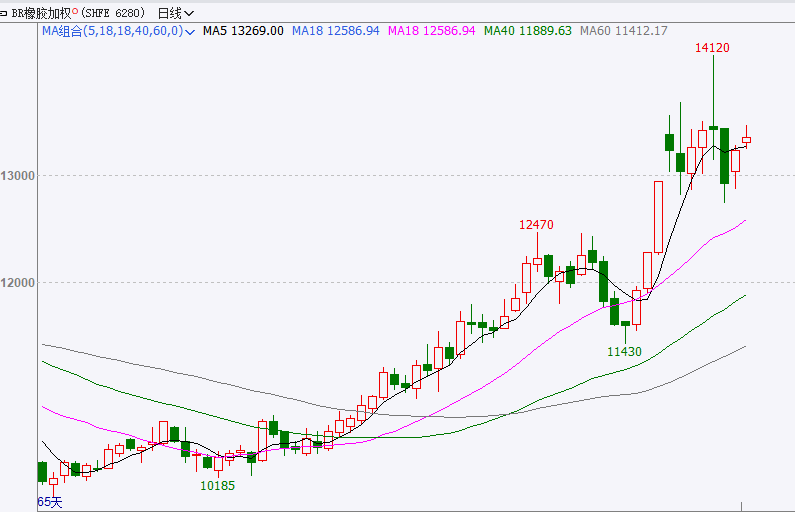Select the green MA40 11889.63 legend label
The height and width of the screenshot is (512, 795).
[527, 31]
